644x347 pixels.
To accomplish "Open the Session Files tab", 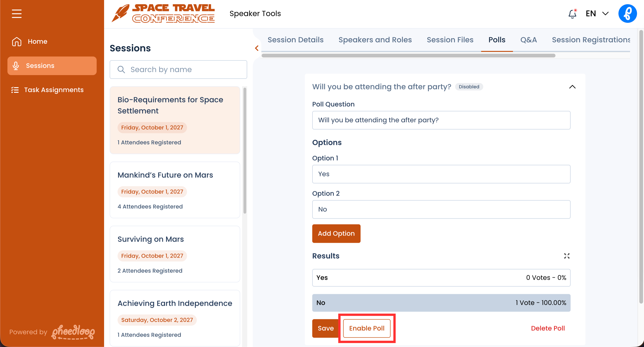I will [x=450, y=40].
